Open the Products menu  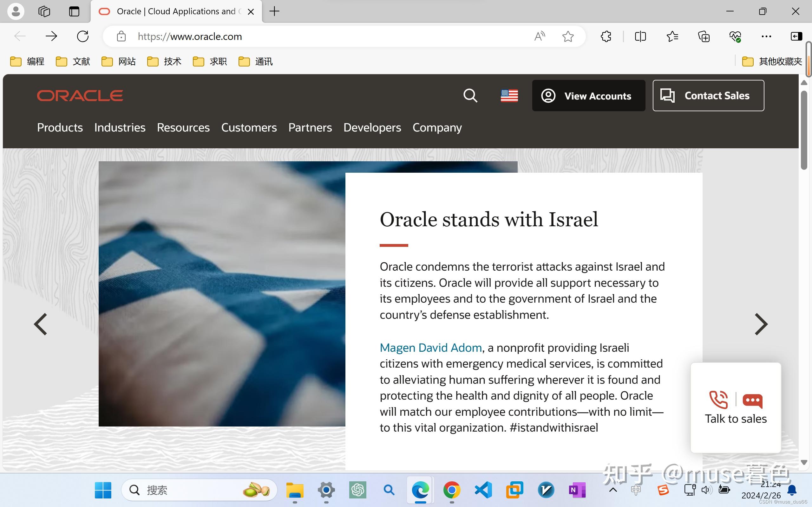[x=60, y=128]
